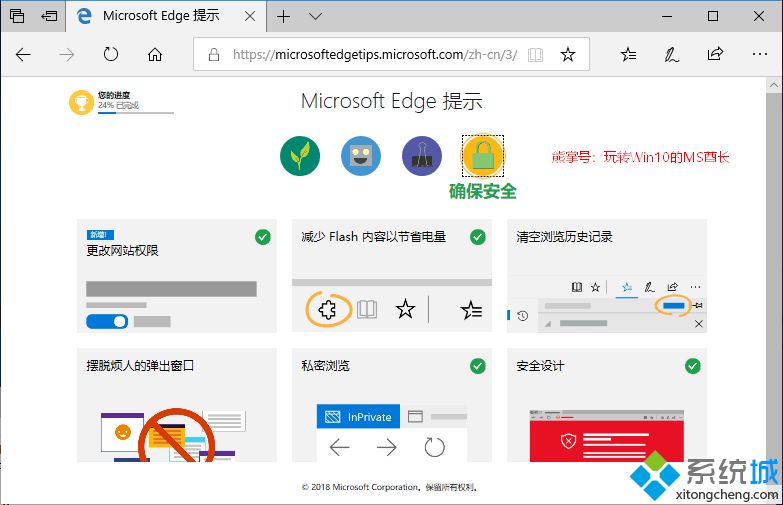
Task: Click the forward navigation arrow
Action: [x=66, y=54]
